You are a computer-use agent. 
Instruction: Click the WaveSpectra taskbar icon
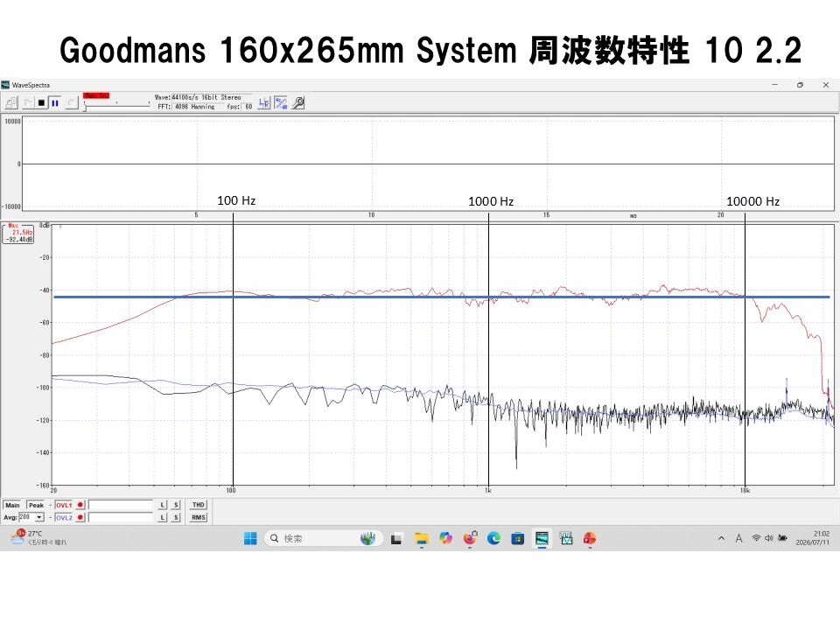click(x=542, y=538)
